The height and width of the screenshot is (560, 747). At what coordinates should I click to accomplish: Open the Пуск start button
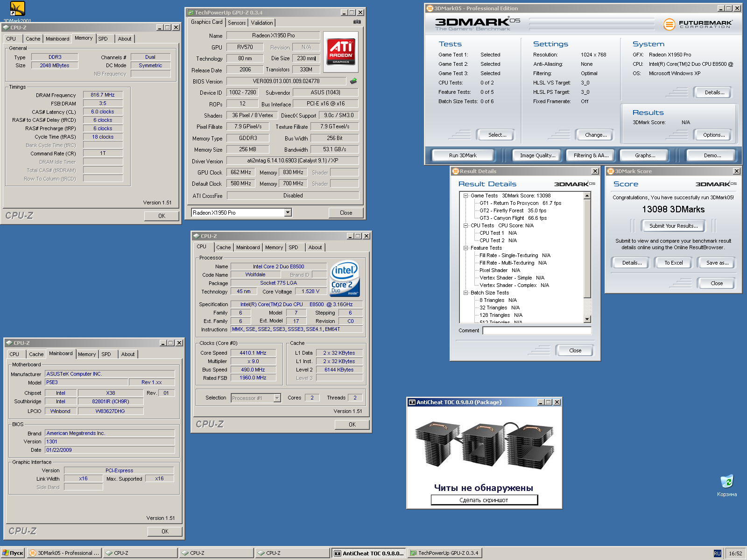click(13, 553)
